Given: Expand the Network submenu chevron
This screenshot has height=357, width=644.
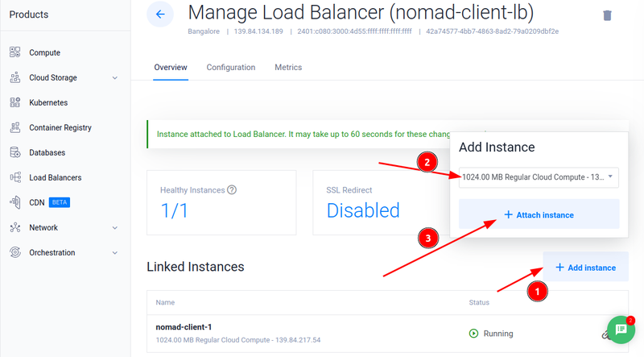Looking at the screenshot, I should [115, 228].
